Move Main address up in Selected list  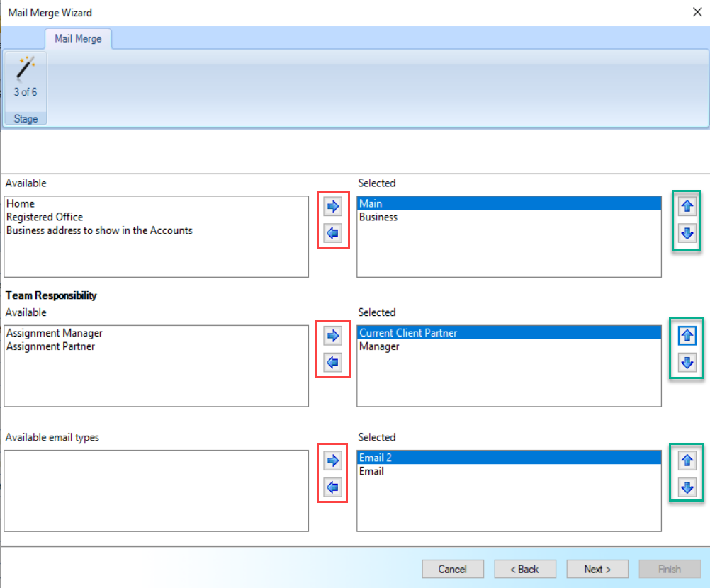click(687, 206)
